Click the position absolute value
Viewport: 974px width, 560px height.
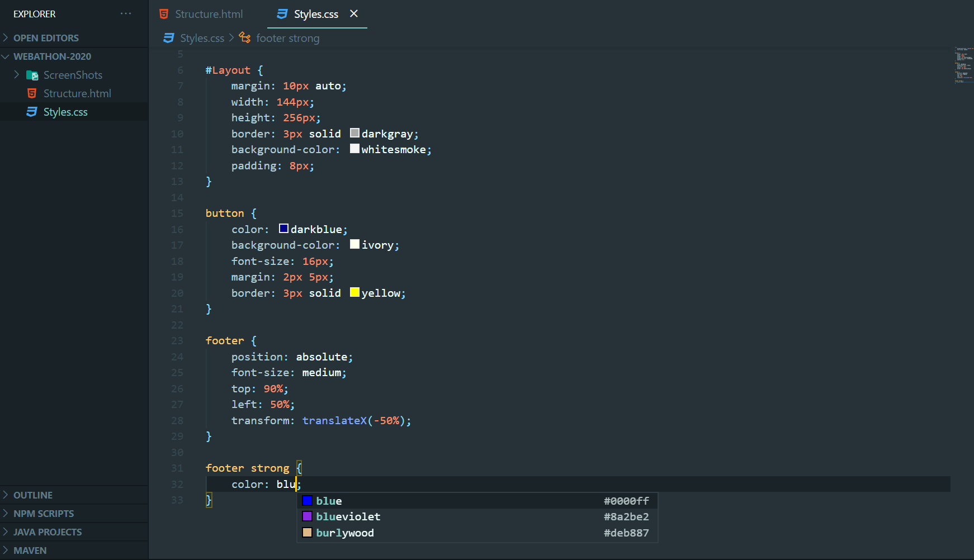click(321, 357)
